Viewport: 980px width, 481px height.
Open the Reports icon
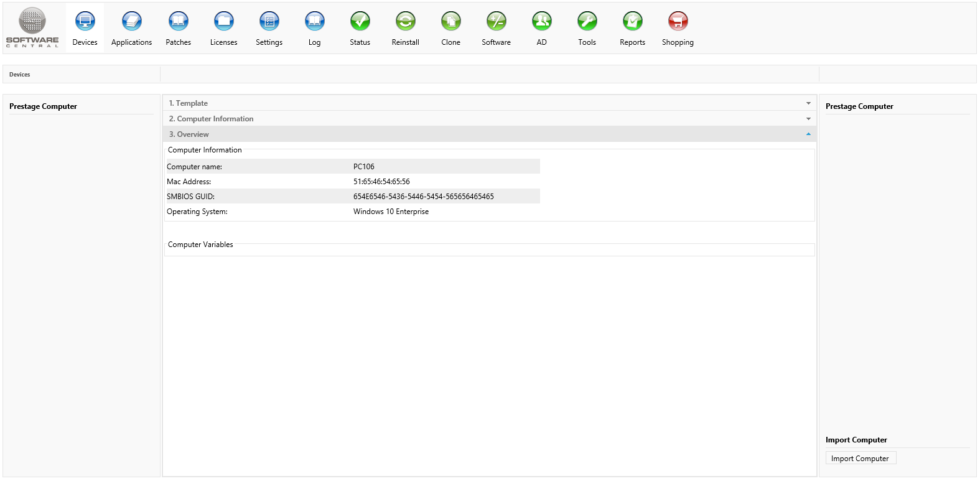[633, 22]
